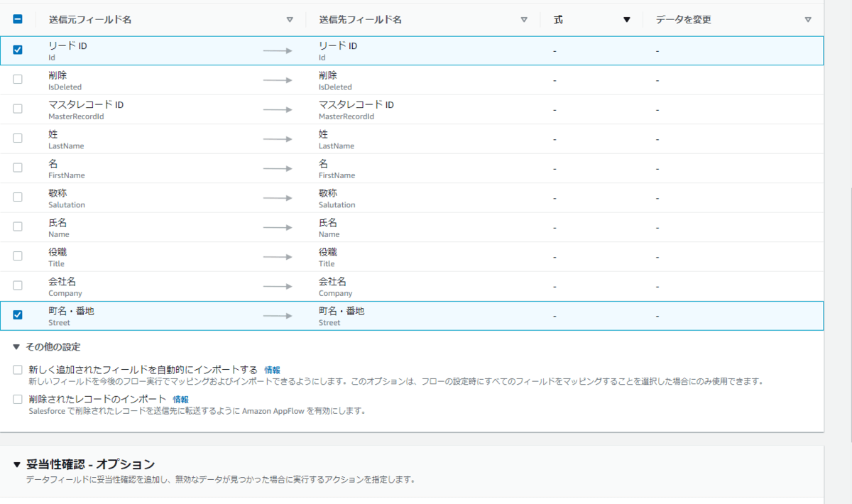Select the 会社名 Company row checkbox

(18, 285)
